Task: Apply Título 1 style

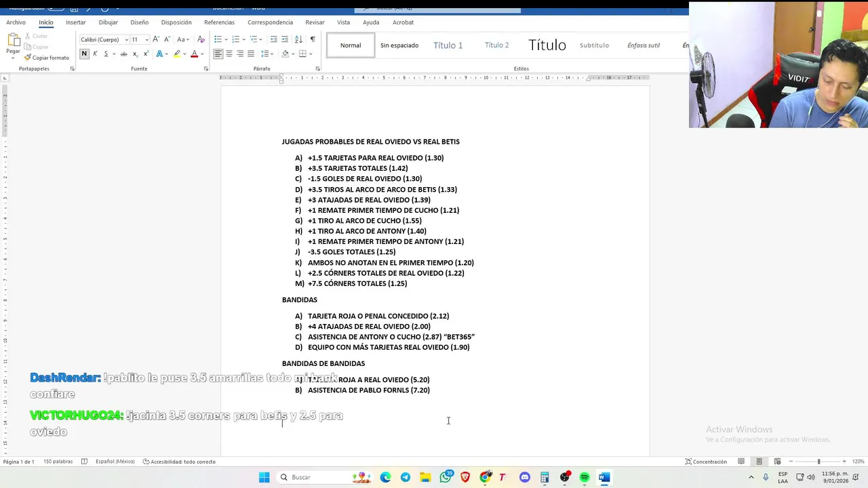Action: (448, 45)
